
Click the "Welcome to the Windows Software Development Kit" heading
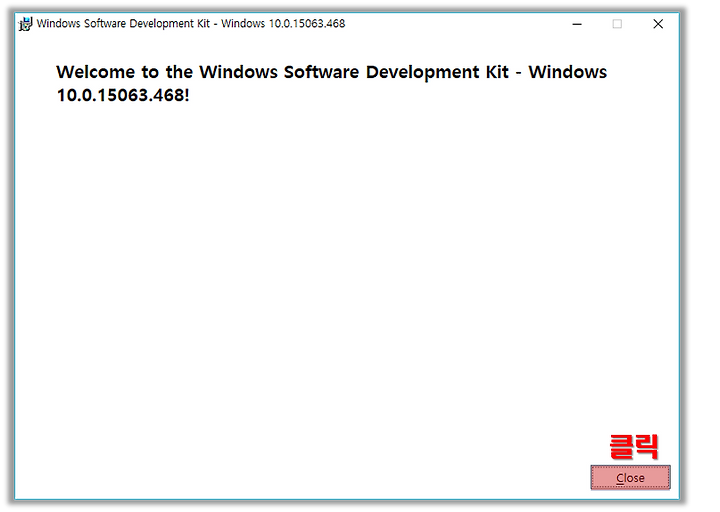332,84
